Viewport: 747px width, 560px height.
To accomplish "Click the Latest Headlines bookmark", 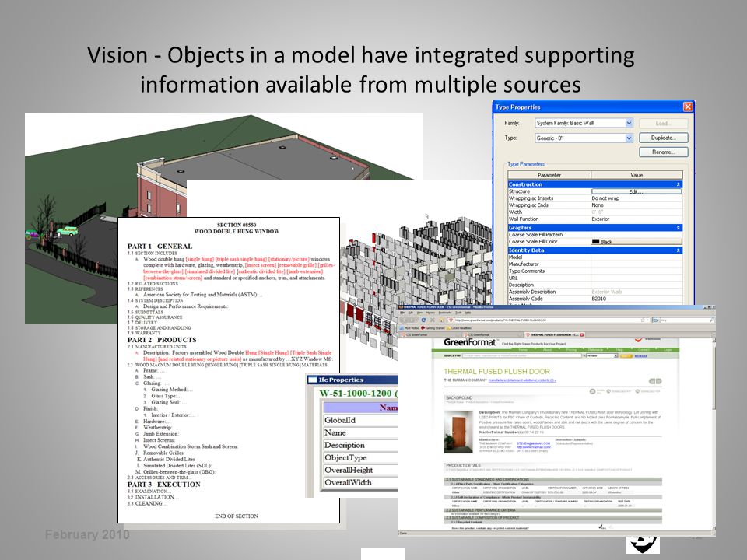I will click(x=459, y=328).
